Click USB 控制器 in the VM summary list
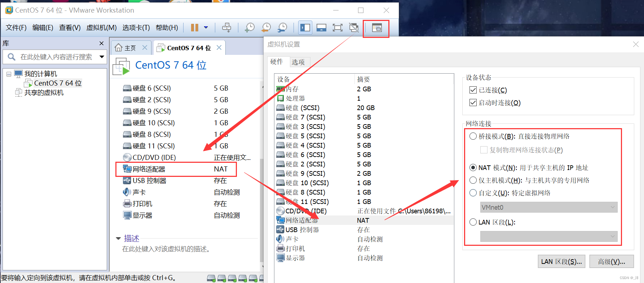The height and width of the screenshot is (283, 644). click(x=150, y=180)
